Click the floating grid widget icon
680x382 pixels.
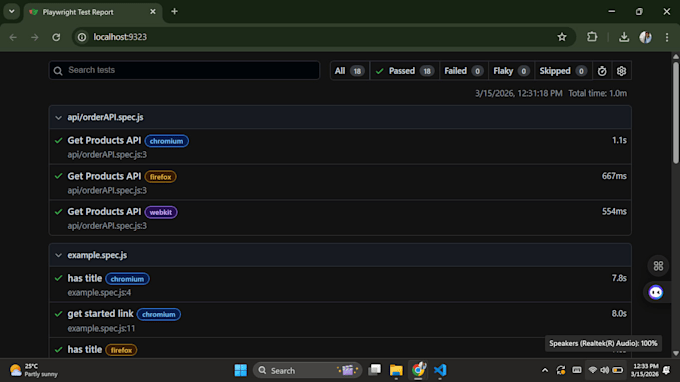point(658,266)
